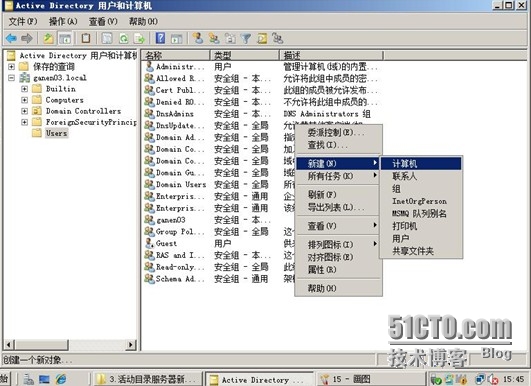Select InetOrgPerson in the New submenu

(x=421, y=201)
